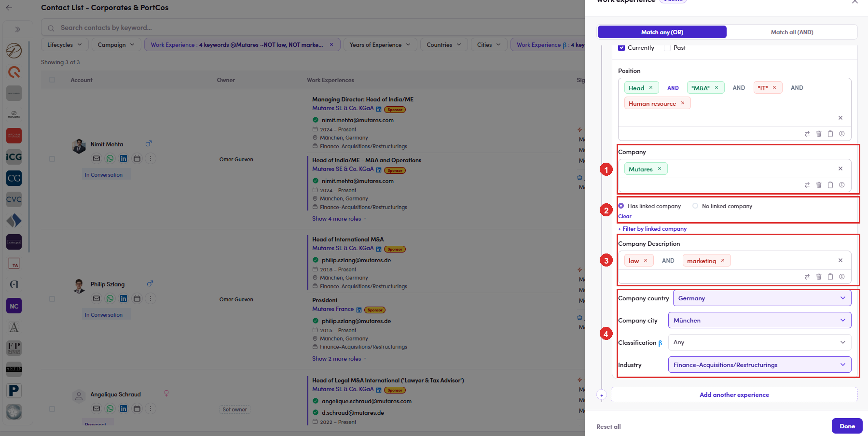The width and height of the screenshot is (868, 436).
Task: Swap operators in the Company field
Action: (807, 185)
